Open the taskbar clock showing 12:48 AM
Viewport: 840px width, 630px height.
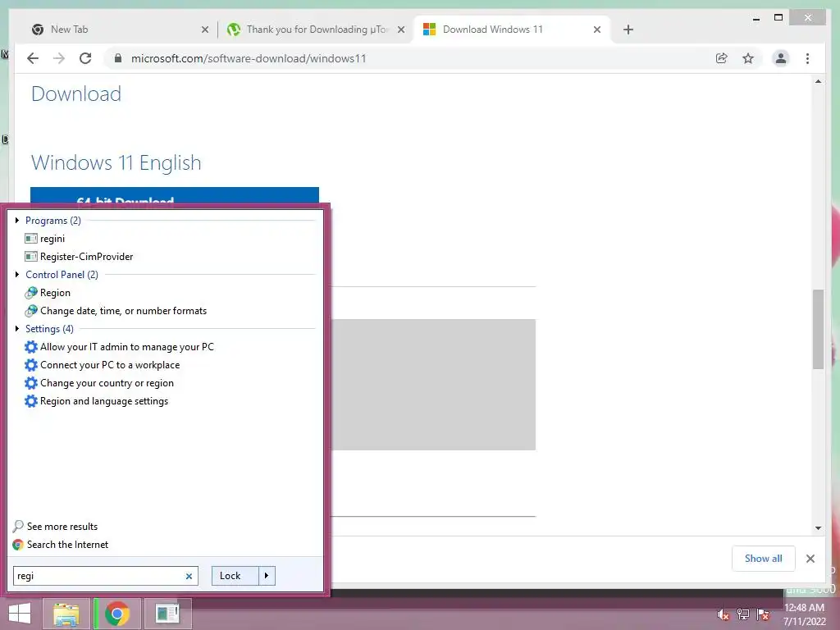804,614
